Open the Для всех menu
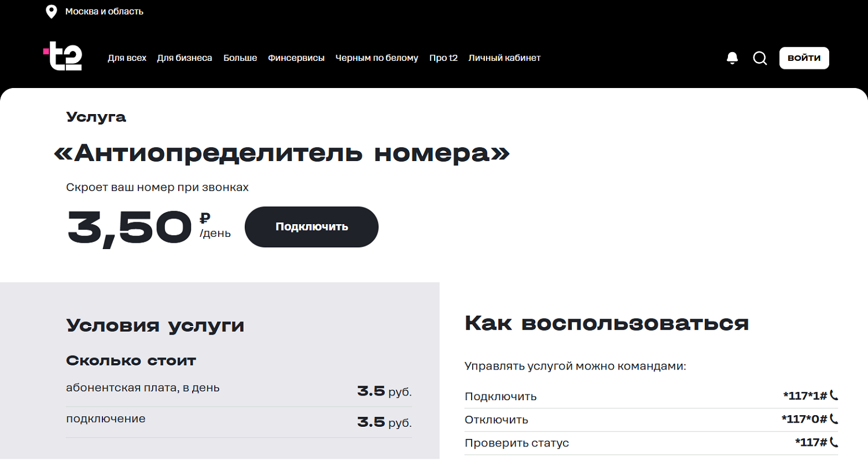 127,58
